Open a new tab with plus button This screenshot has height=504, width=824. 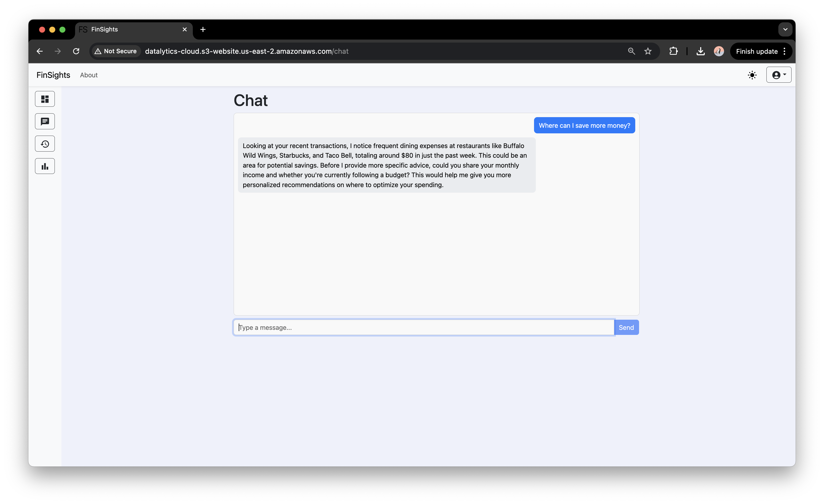203,29
